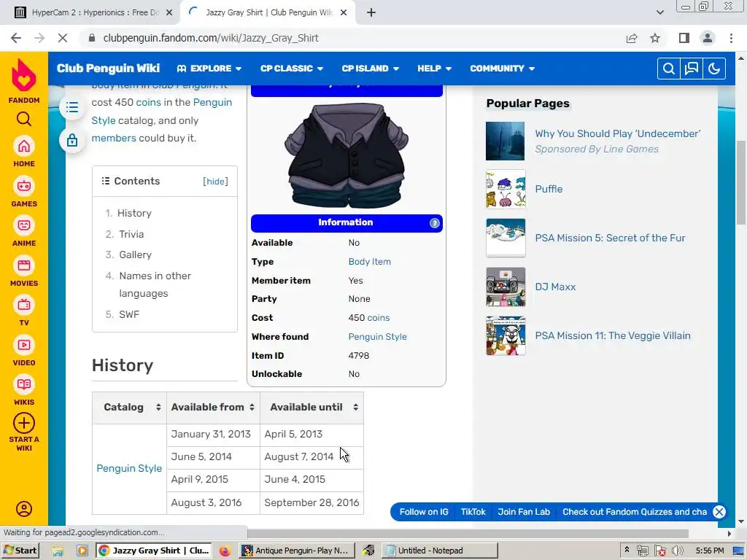Jump to Trivia in contents
This screenshot has height=560, width=747.
[131, 234]
